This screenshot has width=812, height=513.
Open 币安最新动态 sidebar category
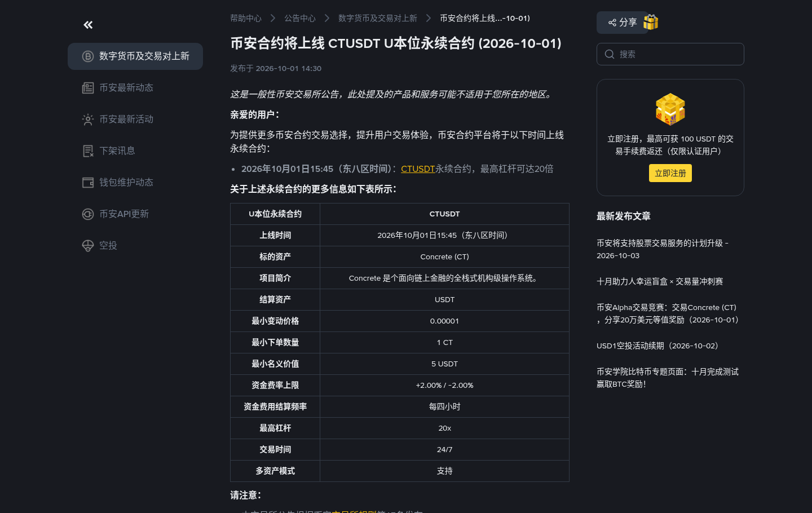tap(135, 88)
